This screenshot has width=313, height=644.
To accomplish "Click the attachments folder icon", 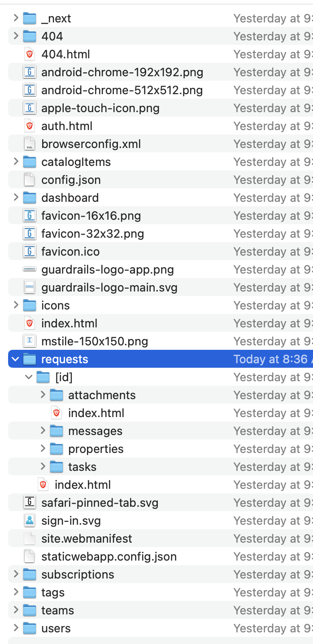I will point(56,395).
